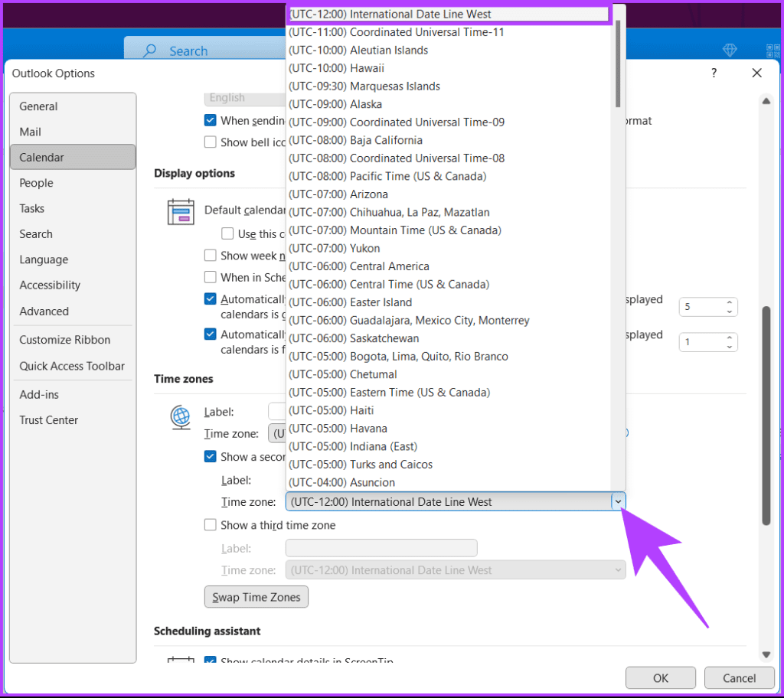Viewport: 784px width, 698px height.
Task: Click the third time zone Label field
Action: 381,548
